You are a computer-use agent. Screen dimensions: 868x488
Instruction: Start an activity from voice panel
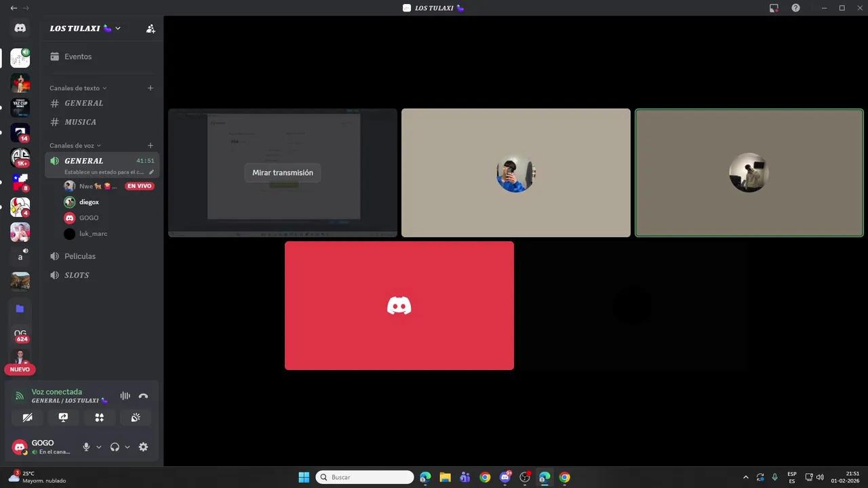99,418
